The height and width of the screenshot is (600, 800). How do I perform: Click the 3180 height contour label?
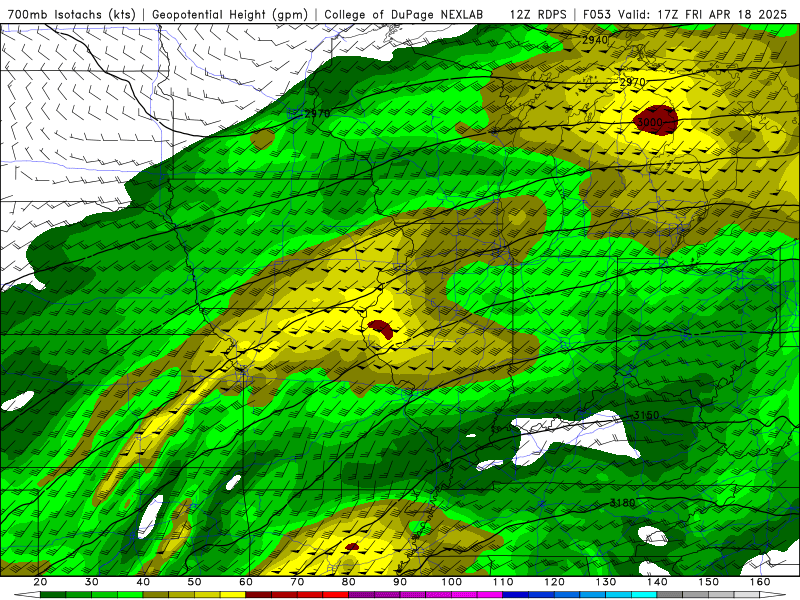623,503
